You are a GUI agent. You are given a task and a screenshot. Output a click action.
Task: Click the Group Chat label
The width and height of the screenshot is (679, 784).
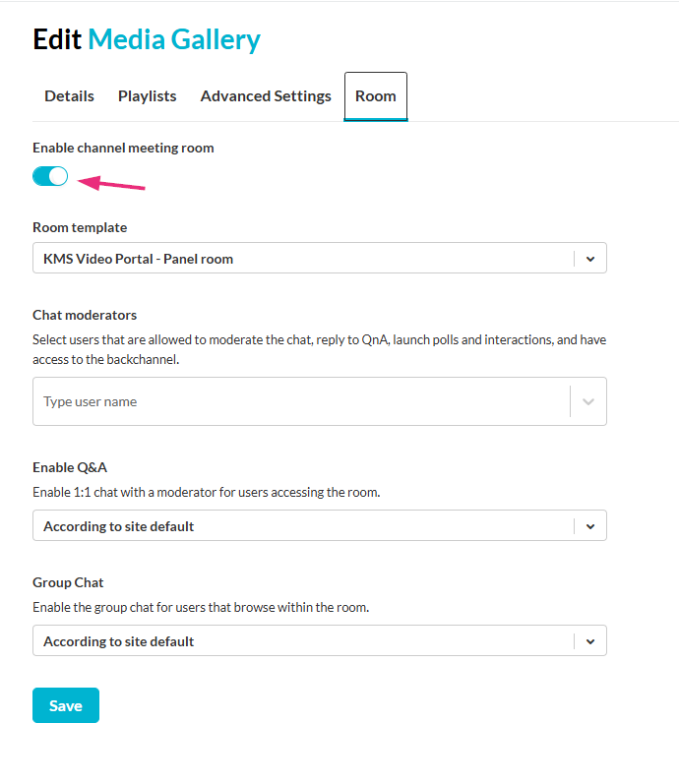tap(68, 582)
